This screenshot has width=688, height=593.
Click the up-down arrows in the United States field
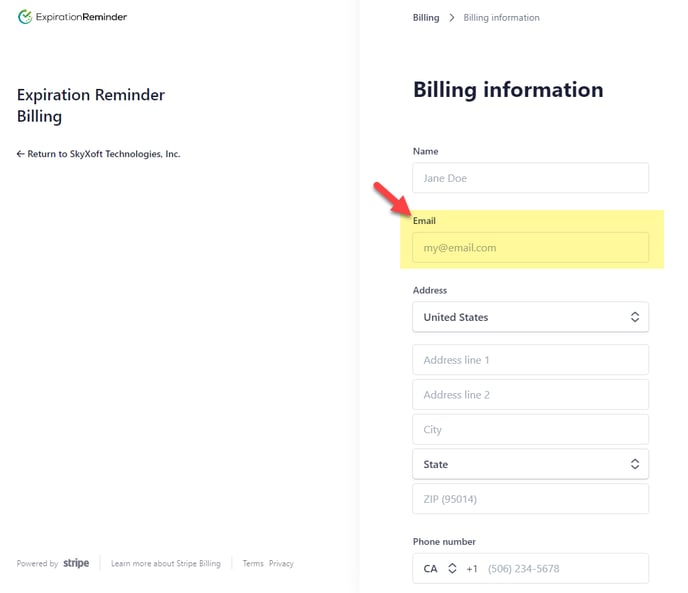click(x=634, y=317)
